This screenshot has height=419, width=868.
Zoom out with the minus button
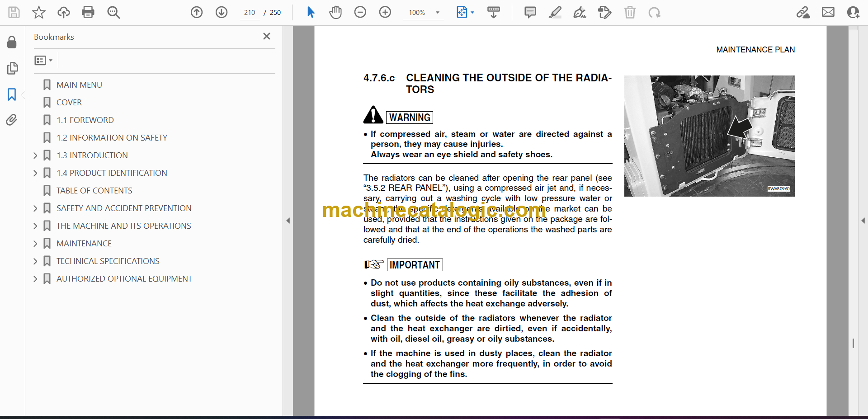point(360,12)
